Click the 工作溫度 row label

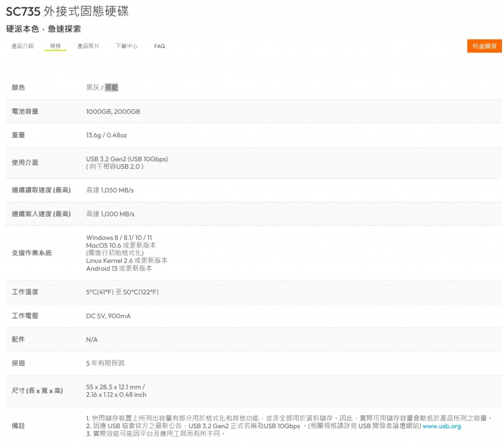coord(25,292)
